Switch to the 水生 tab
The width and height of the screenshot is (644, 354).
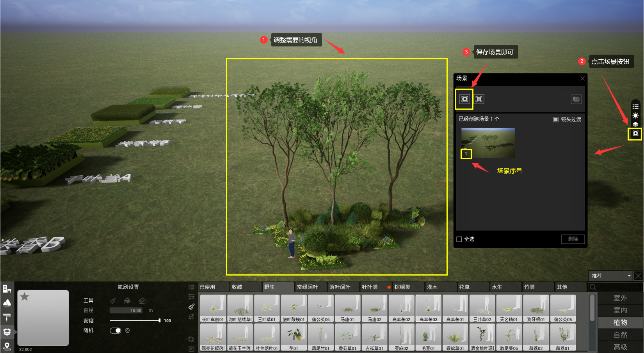(505, 287)
